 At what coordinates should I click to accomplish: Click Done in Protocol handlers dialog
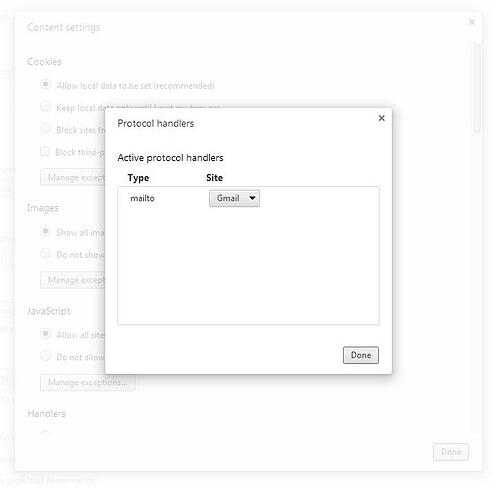361,355
